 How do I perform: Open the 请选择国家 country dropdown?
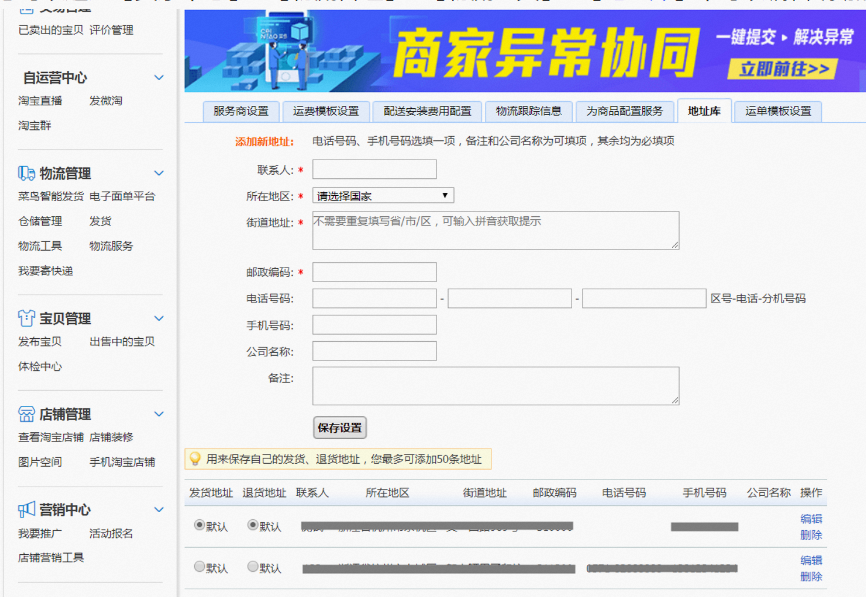click(x=383, y=196)
